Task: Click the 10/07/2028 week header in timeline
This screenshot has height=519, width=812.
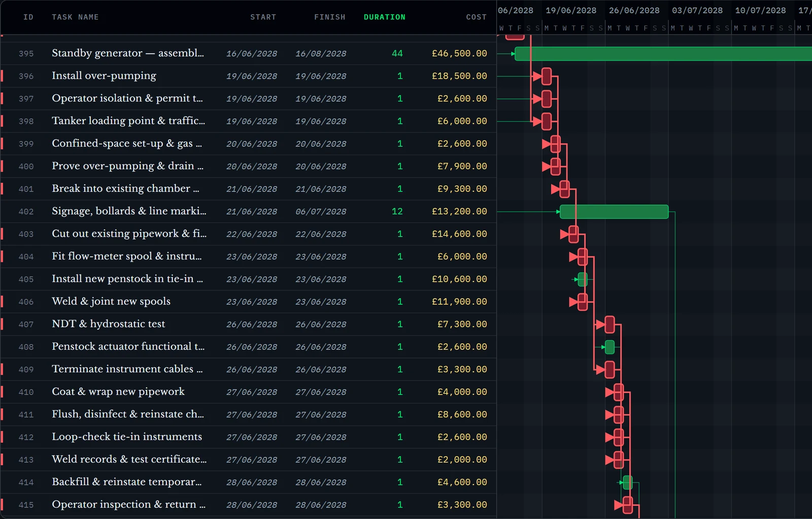Action: [760, 10]
